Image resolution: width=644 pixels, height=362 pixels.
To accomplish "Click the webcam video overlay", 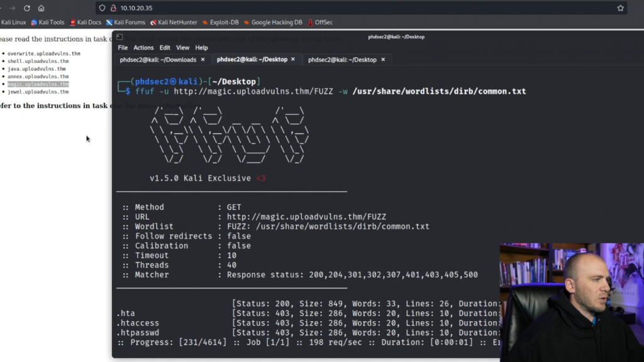I will pos(572,302).
